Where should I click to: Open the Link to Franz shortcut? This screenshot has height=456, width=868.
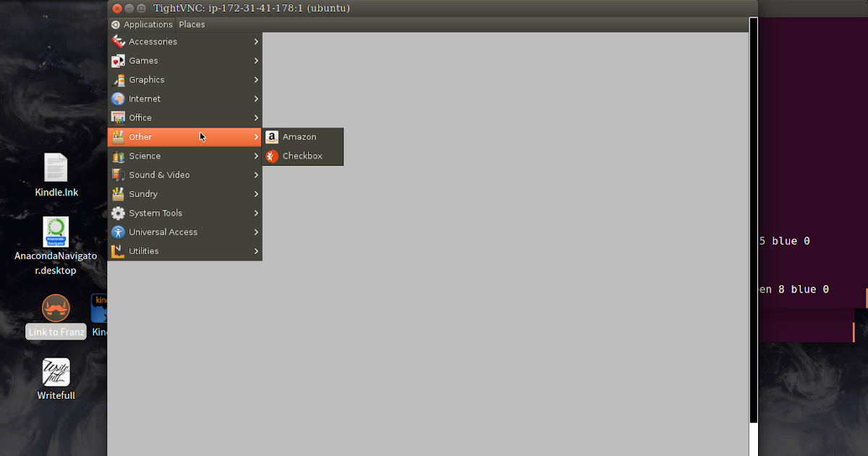[x=56, y=308]
